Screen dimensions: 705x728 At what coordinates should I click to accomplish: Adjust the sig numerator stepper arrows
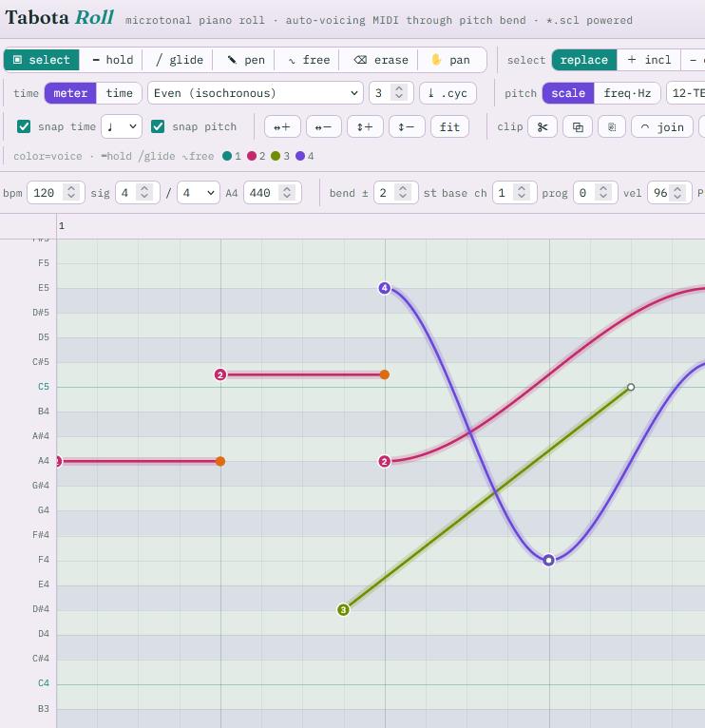click(144, 192)
